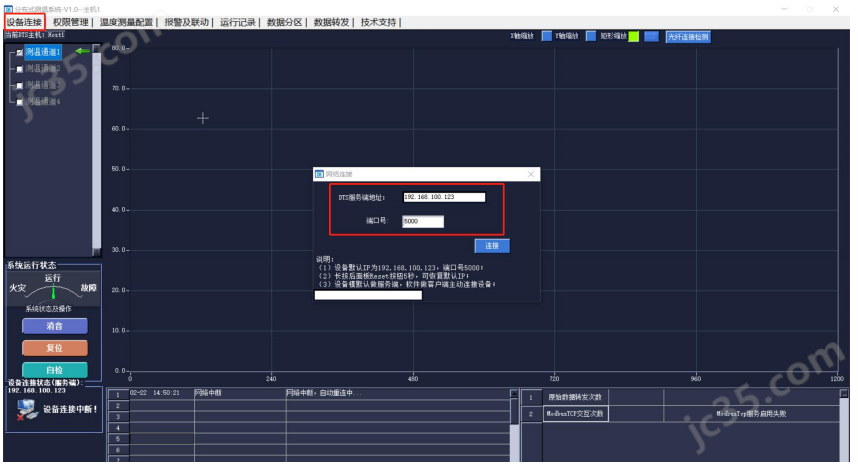The width and height of the screenshot is (858, 467).
Task: Check the 测温通道4 checkbox
Action: point(20,102)
